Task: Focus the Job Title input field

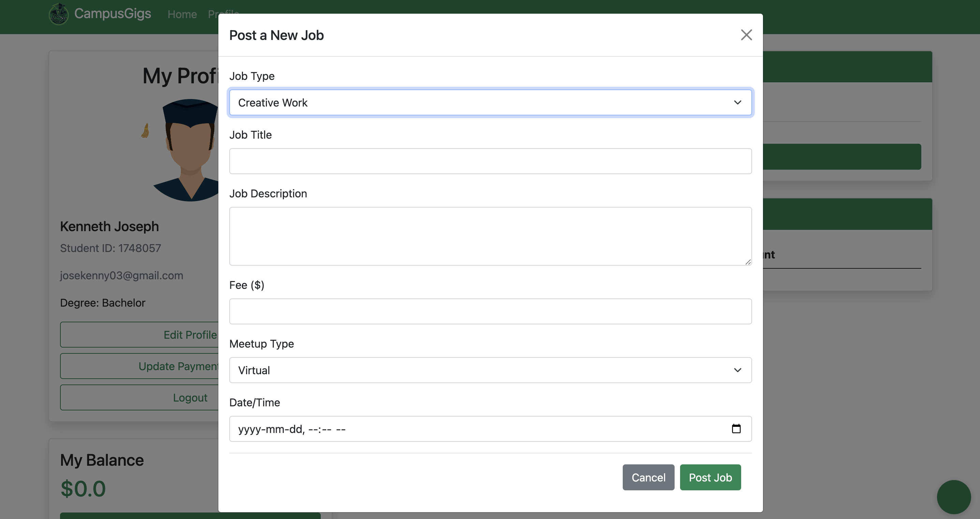Action: pyautogui.click(x=490, y=161)
